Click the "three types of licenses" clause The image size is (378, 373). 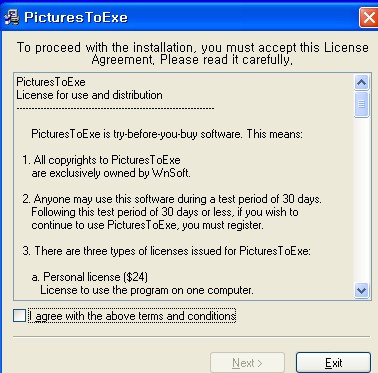point(167,251)
